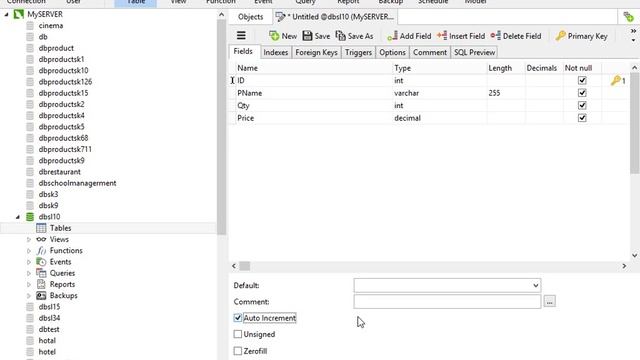Click the Backups icon
Viewport: 640px width, 360px height.
pos(41,296)
